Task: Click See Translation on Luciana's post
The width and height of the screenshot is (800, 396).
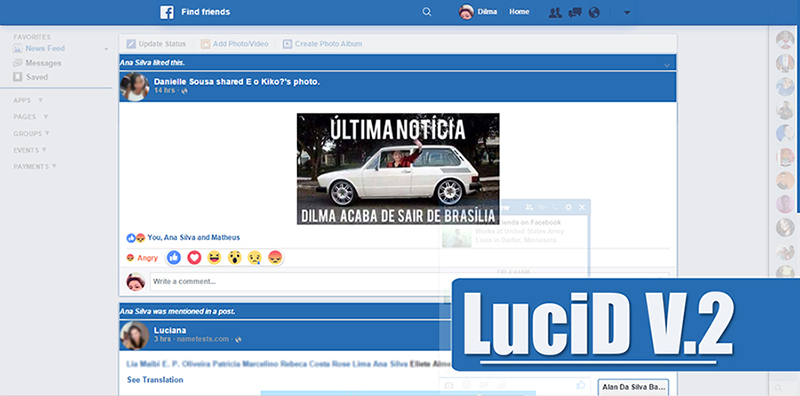Action: [155, 380]
